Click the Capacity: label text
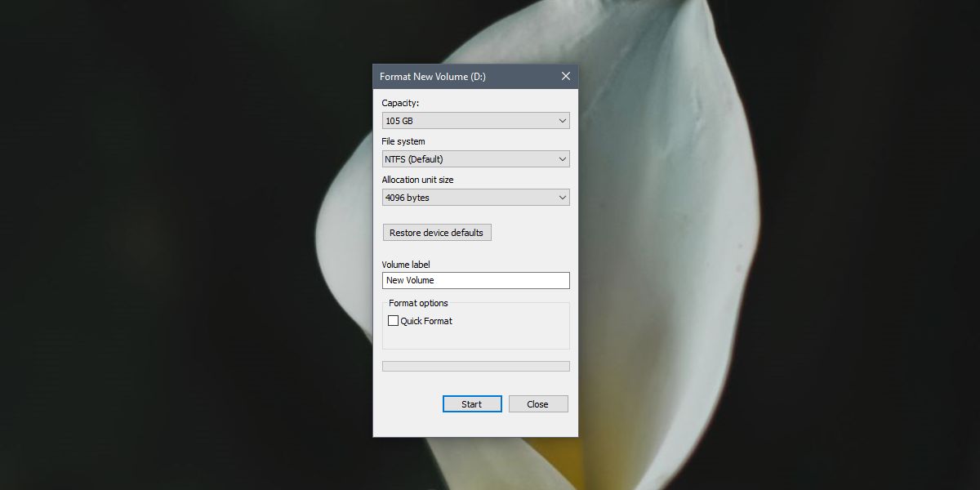Screen dimensions: 980x490 pos(400,103)
